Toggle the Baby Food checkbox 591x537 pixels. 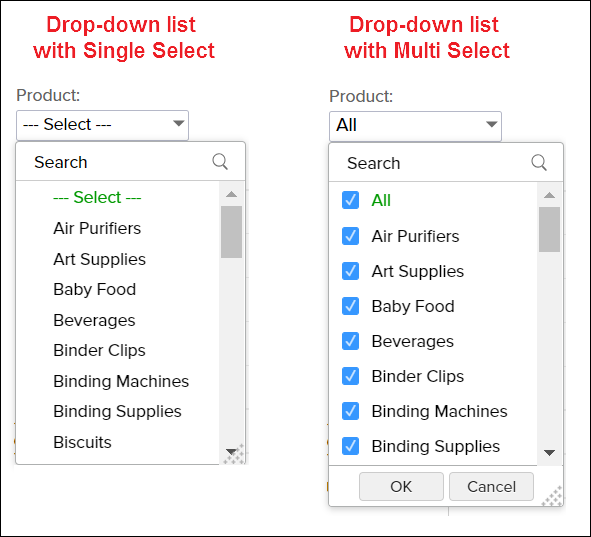pos(350,306)
